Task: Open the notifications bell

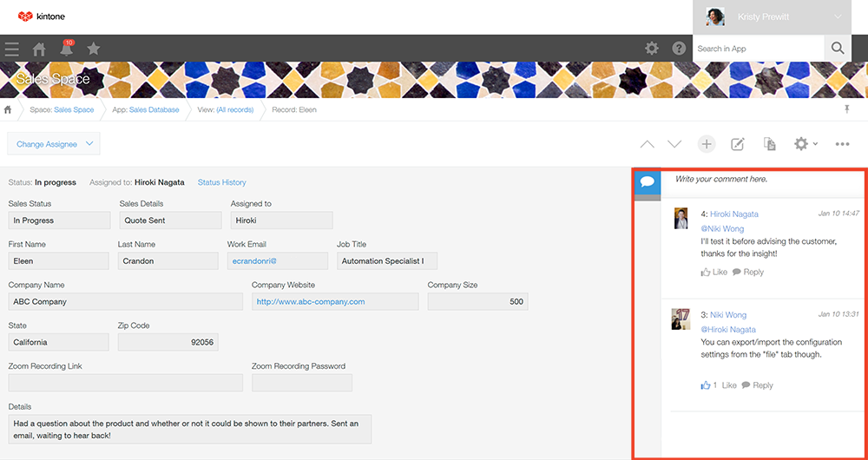Action: coord(67,49)
